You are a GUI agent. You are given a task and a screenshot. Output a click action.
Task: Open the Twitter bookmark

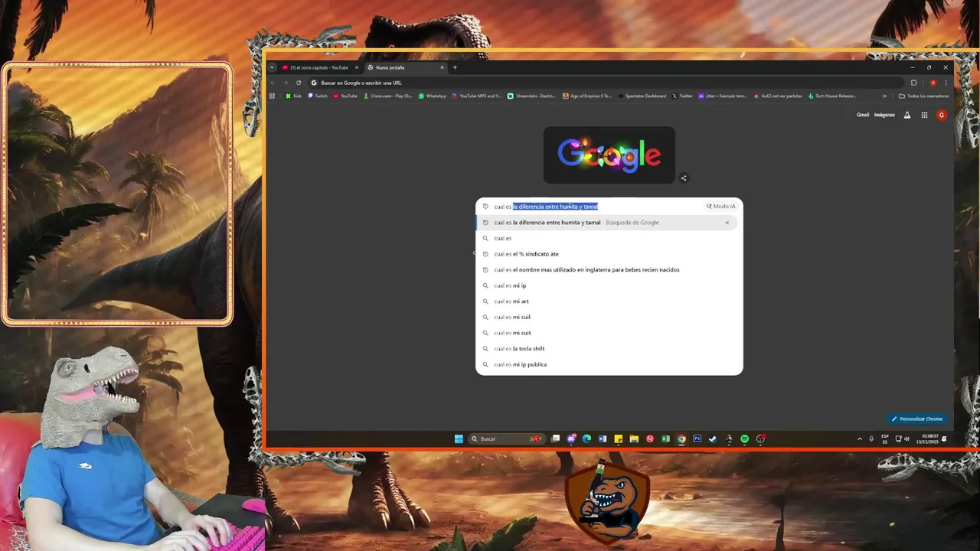click(682, 96)
